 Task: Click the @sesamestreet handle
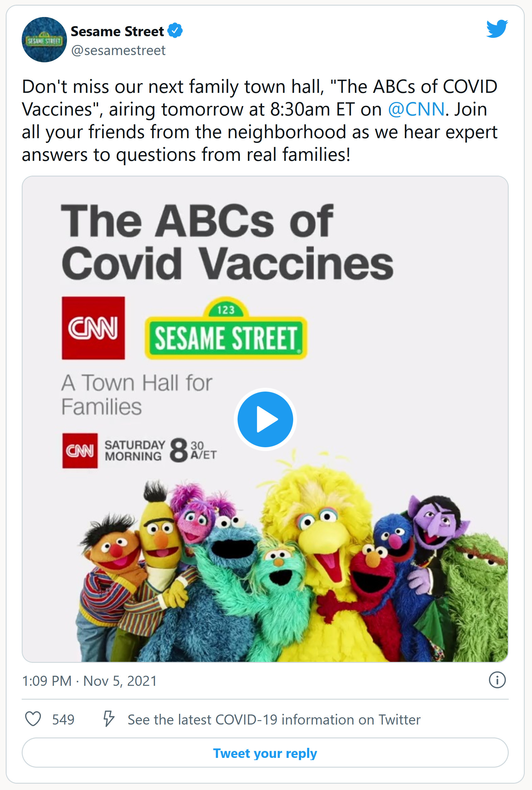pyautogui.click(x=118, y=51)
